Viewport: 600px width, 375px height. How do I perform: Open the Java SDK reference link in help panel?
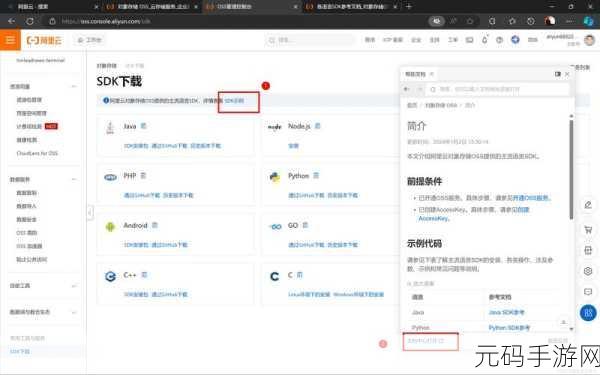(506, 313)
